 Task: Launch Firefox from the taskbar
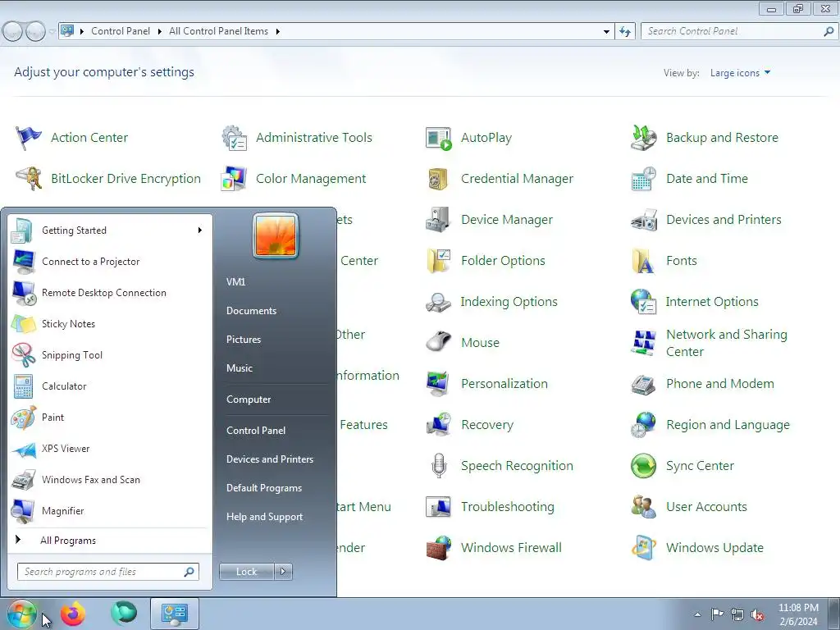click(72, 614)
